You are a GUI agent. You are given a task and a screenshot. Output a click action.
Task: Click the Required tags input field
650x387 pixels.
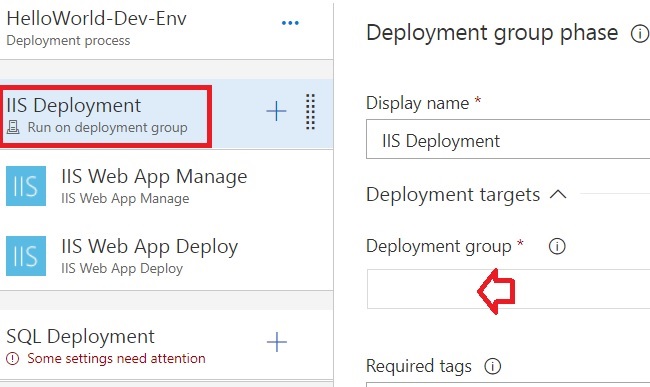pyautogui.click(x=508, y=385)
